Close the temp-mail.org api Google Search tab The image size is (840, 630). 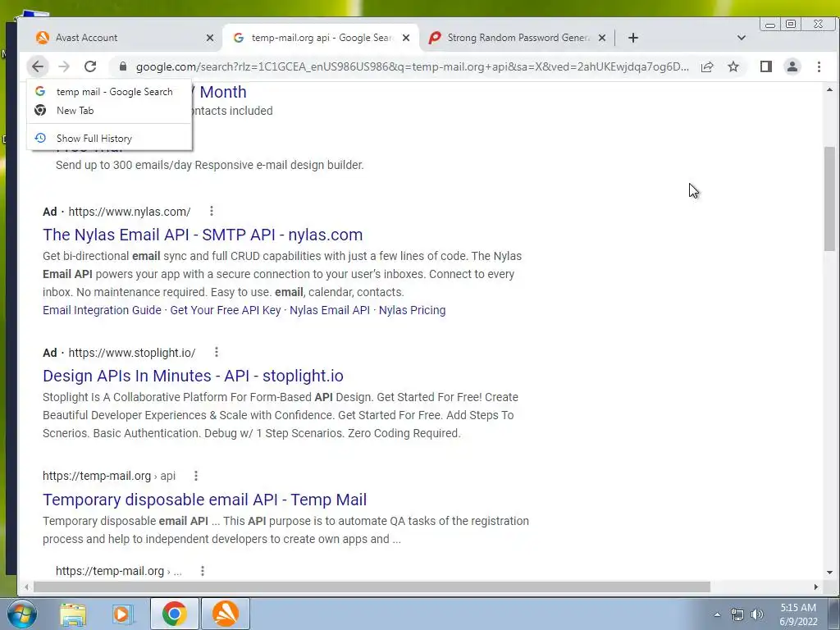(x=406, y=38)
